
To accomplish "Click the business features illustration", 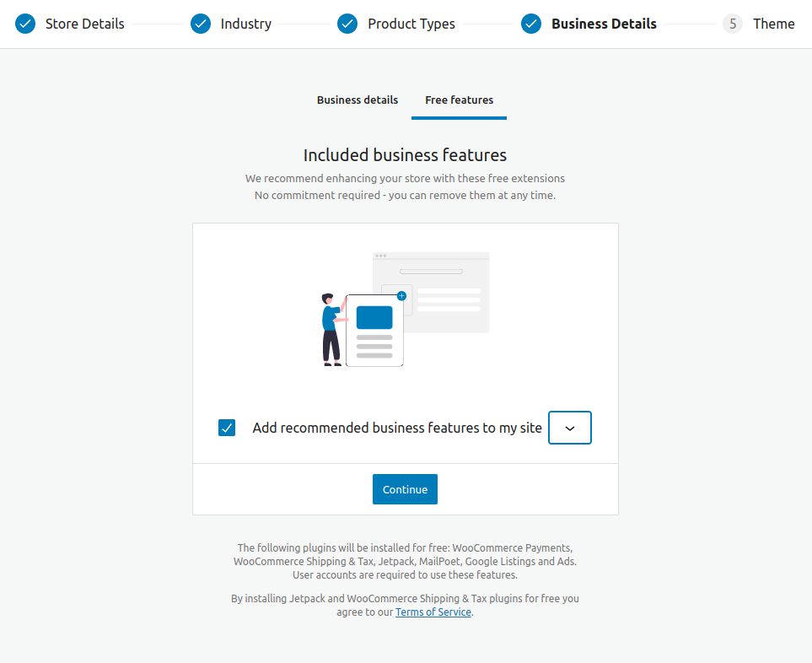I will [406, 310].
